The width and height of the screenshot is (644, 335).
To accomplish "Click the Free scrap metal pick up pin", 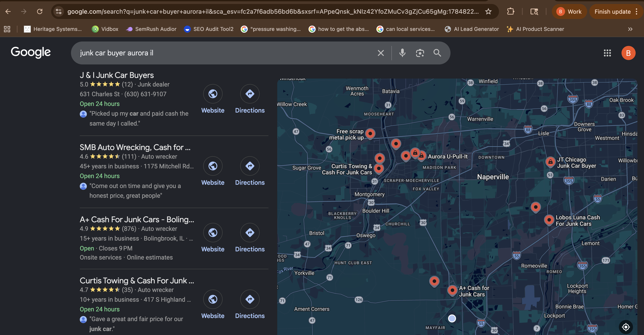I will point(370,134).
